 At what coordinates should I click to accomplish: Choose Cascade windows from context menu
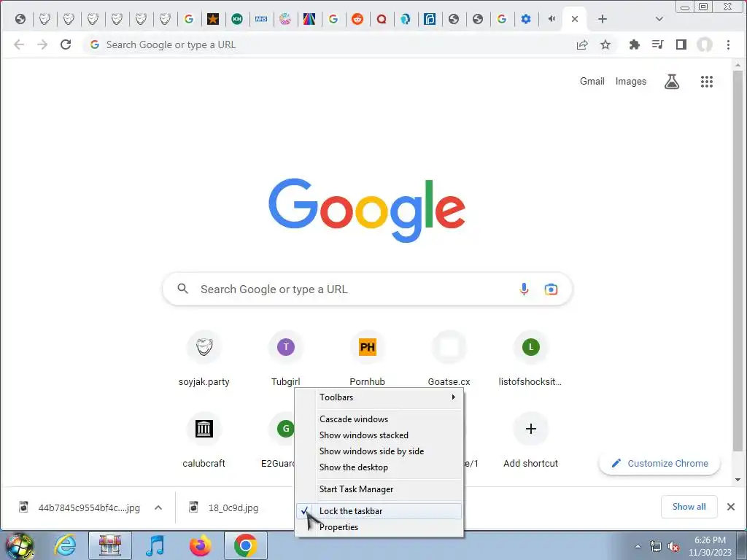tap(379, 419)
